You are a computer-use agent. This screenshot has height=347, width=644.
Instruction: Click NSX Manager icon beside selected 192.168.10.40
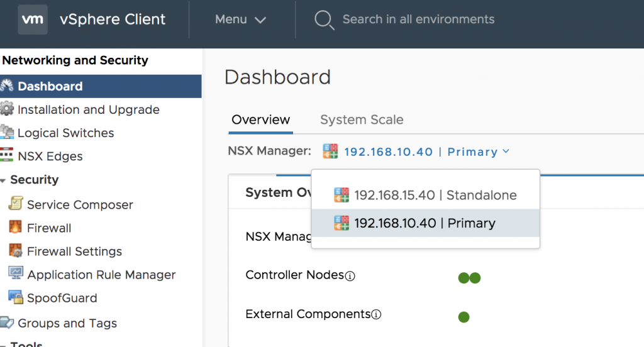[330, 151]
